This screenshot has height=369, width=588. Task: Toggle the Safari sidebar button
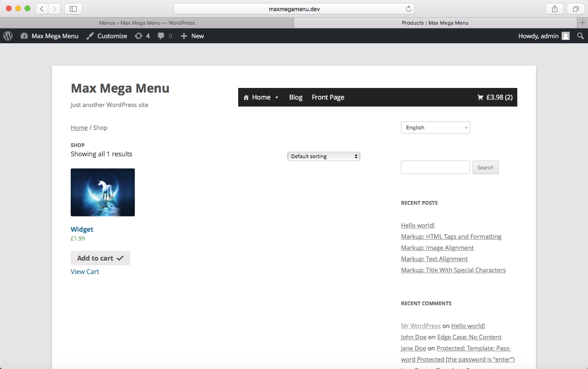pos(73,9)
